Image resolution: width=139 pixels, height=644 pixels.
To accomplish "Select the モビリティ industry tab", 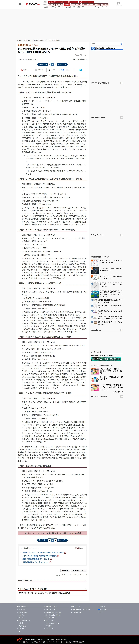I will [x=52, y=5].
